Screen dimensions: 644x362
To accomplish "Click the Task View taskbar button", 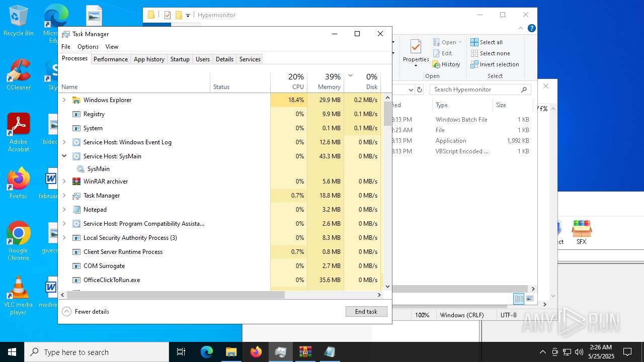I will [181, 352].
